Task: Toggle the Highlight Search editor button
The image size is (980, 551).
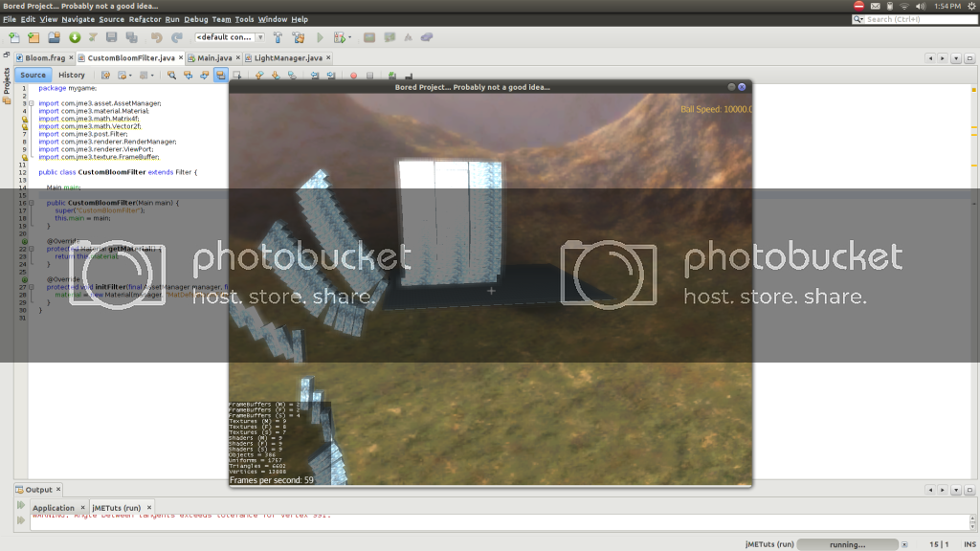Action: pos(220,75)
